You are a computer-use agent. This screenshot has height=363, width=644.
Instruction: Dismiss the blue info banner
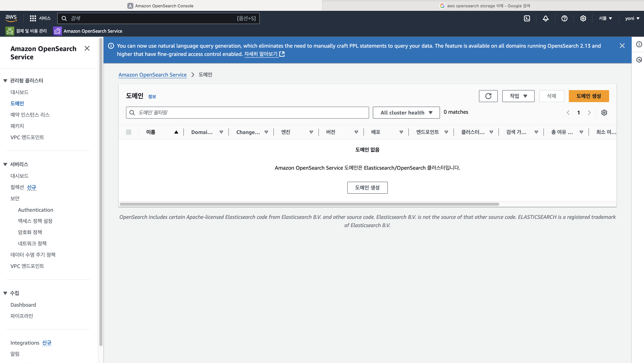[622, 46]
